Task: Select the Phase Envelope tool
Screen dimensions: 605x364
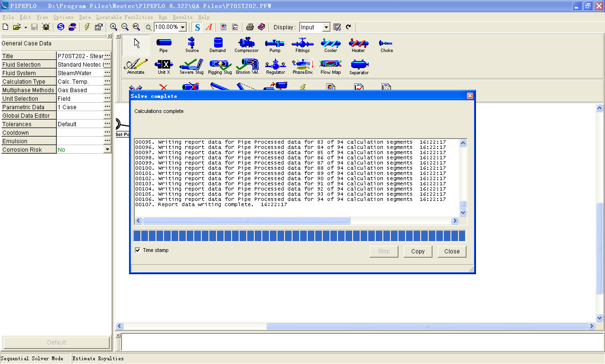Action: pos(303,67)
